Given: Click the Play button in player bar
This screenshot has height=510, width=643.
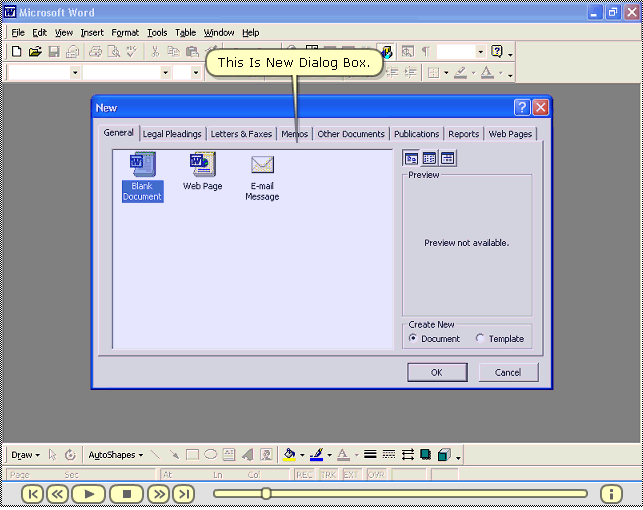Looking at the screenshot, I should pos(89,494).
